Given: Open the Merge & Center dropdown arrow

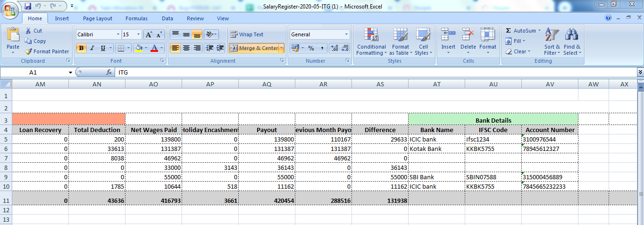Looking at the screenshot, I should tap(282, 48).
